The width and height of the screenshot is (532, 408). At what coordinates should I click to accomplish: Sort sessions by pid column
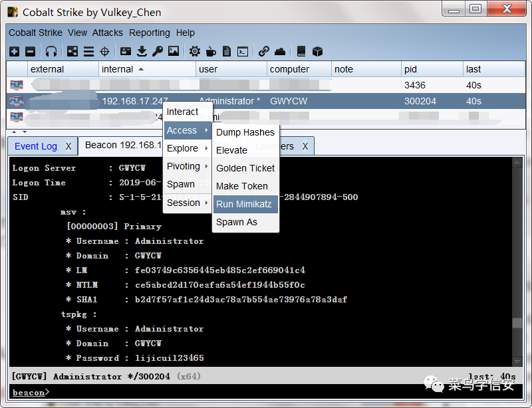(432, 69)
